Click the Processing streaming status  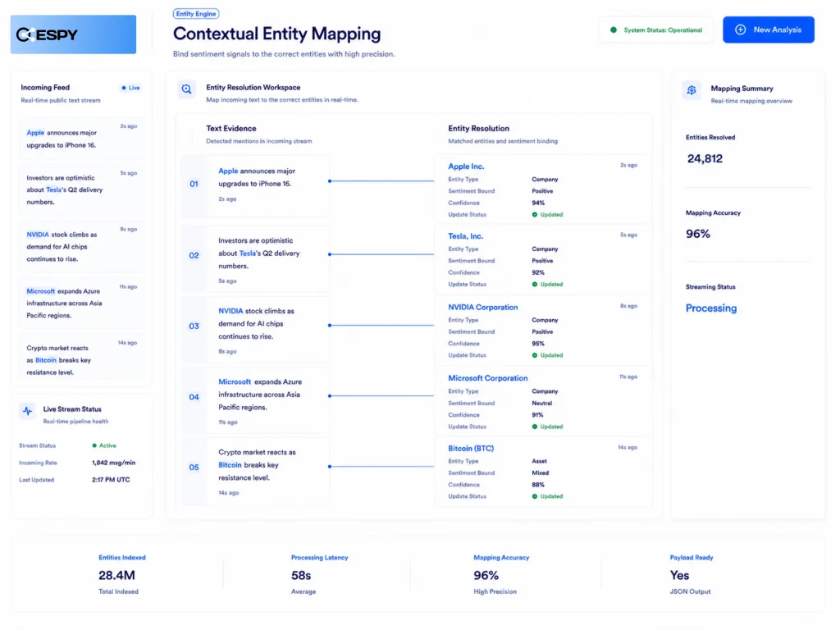pos(711,308)
